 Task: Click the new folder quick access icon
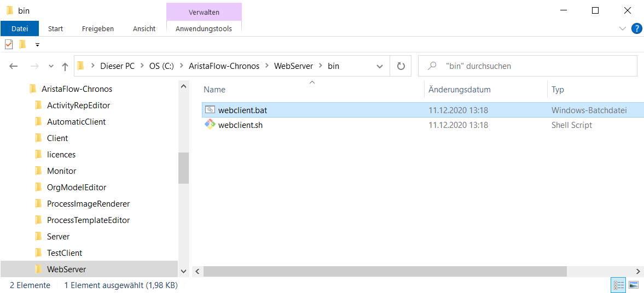pyautogui.click(x=22, y=44)
